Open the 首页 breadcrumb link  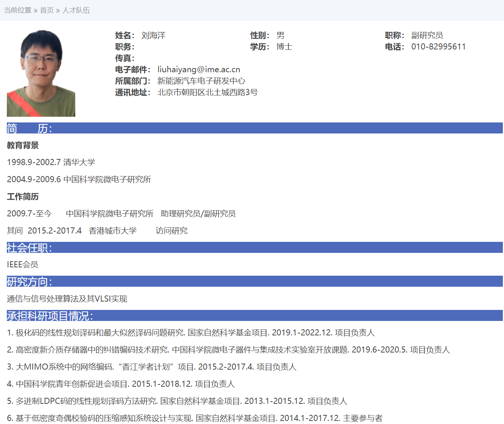47,10
